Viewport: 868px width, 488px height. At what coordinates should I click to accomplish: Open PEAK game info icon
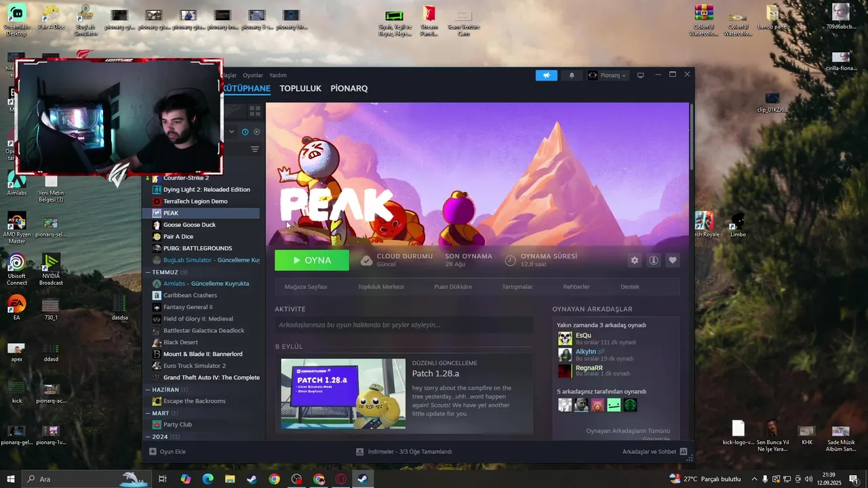click(x=654, y=260)
